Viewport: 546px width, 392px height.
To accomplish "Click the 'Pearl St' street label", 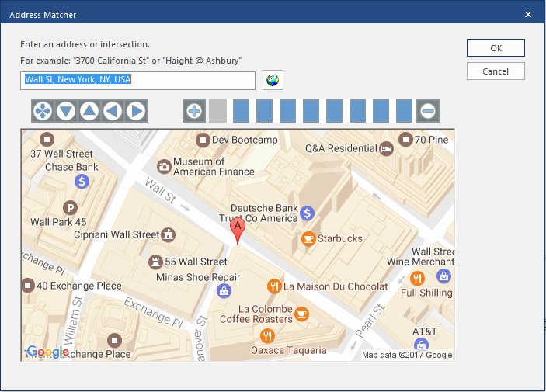I will coord(370,321).
